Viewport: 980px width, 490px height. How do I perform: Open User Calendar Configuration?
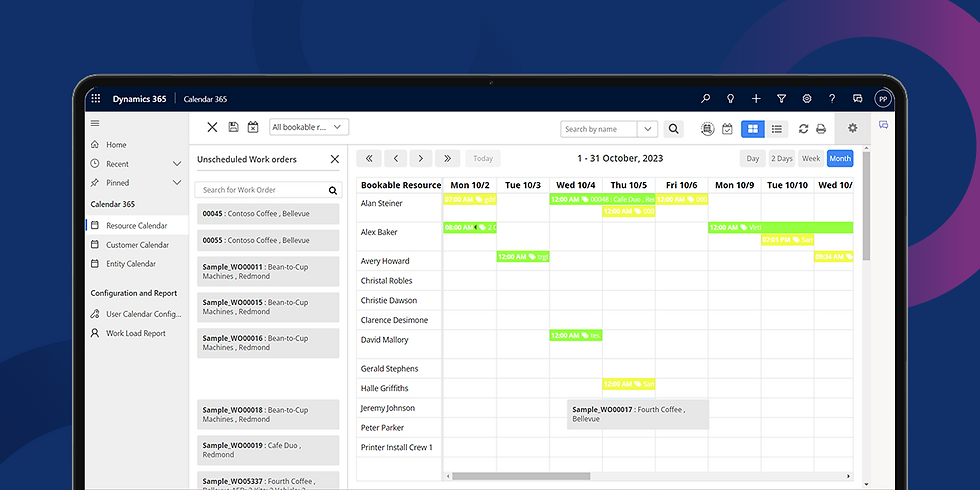(144, 314)
